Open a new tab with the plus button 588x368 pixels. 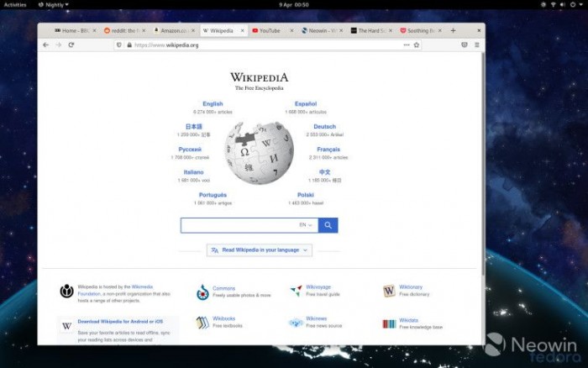[454, 30]
